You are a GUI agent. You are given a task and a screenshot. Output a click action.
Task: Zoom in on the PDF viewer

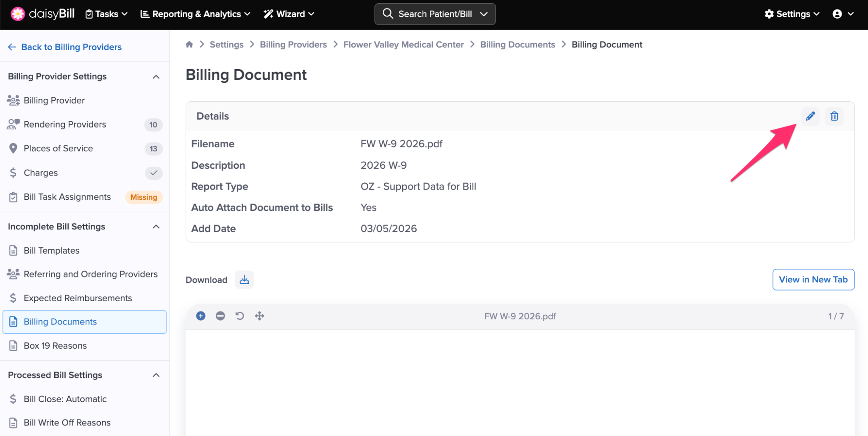pyautogui.click(x=201, y=316)
